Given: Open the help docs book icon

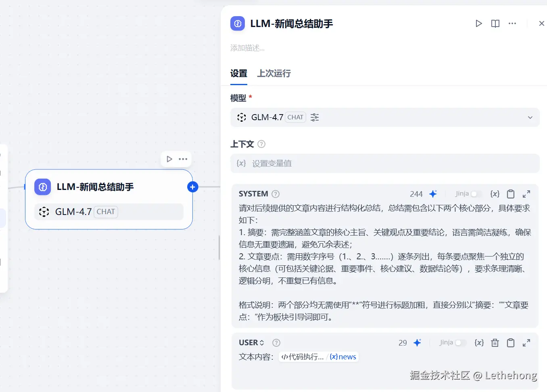Looking at the screenshot, I should point(495,23).
